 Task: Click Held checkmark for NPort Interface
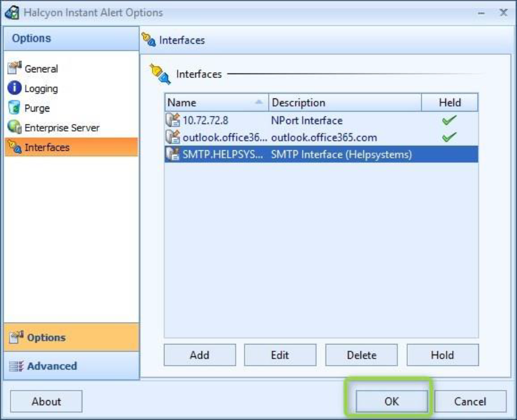click(449, 120)
